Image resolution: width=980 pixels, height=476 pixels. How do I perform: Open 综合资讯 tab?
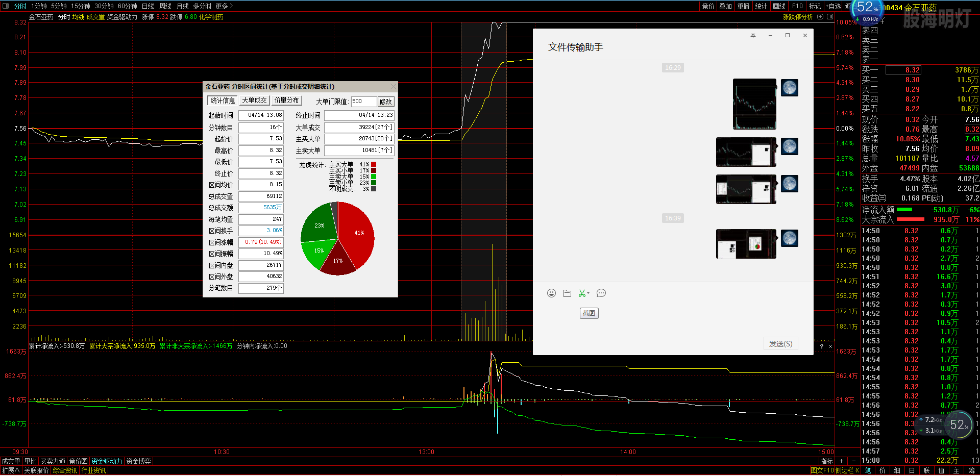point(65,470)
